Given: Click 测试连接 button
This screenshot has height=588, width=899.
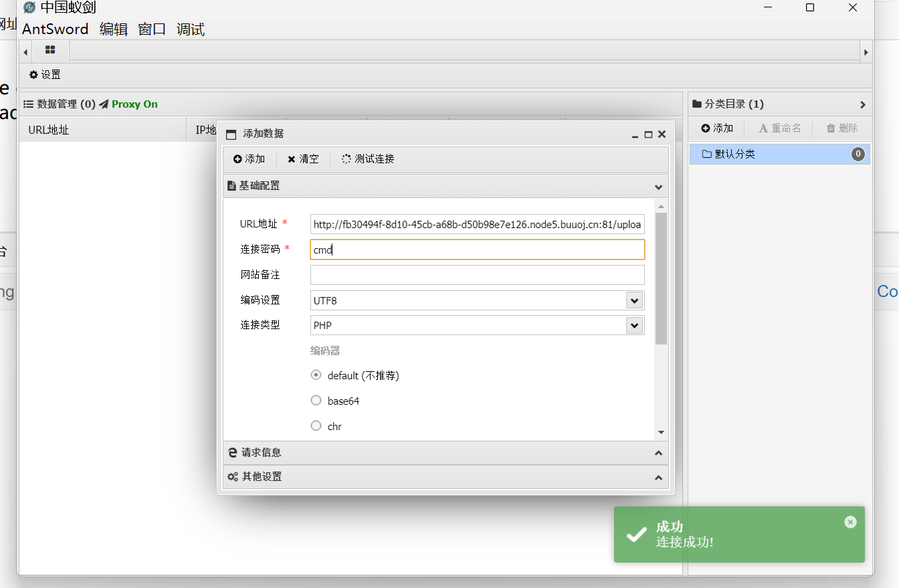Looking at the screenshot, I should click(x=368, y=159).
